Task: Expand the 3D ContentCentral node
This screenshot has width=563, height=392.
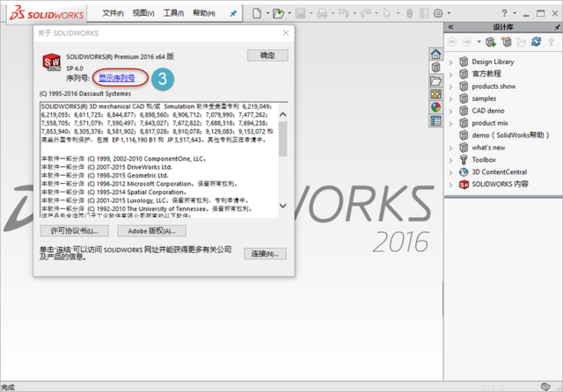Action: [451, 172]
